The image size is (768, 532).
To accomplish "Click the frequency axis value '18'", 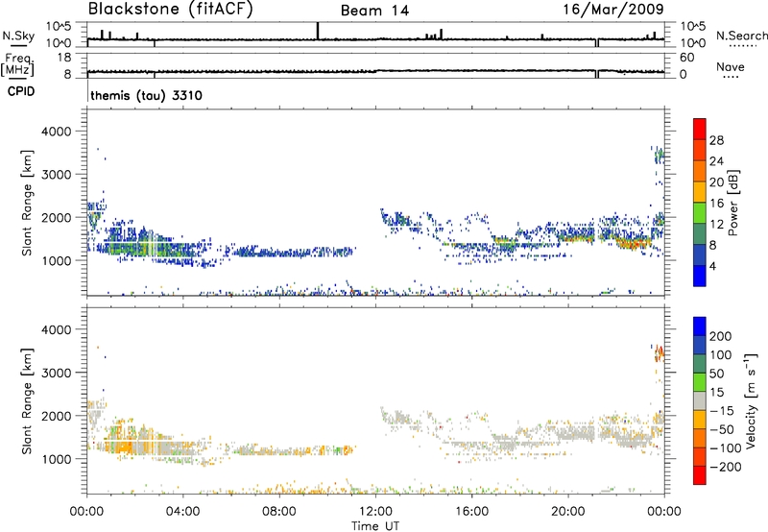I will tap(64, 58).
